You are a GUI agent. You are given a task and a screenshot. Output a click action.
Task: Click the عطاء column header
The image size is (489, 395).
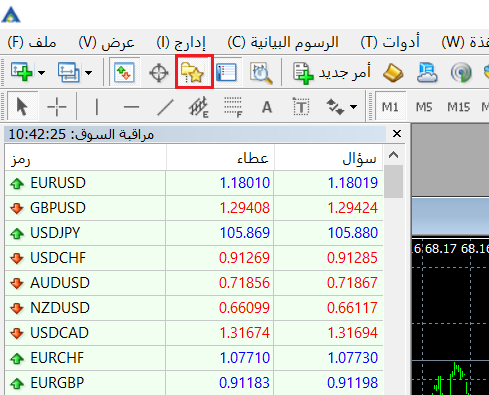[x=220, y=159]
